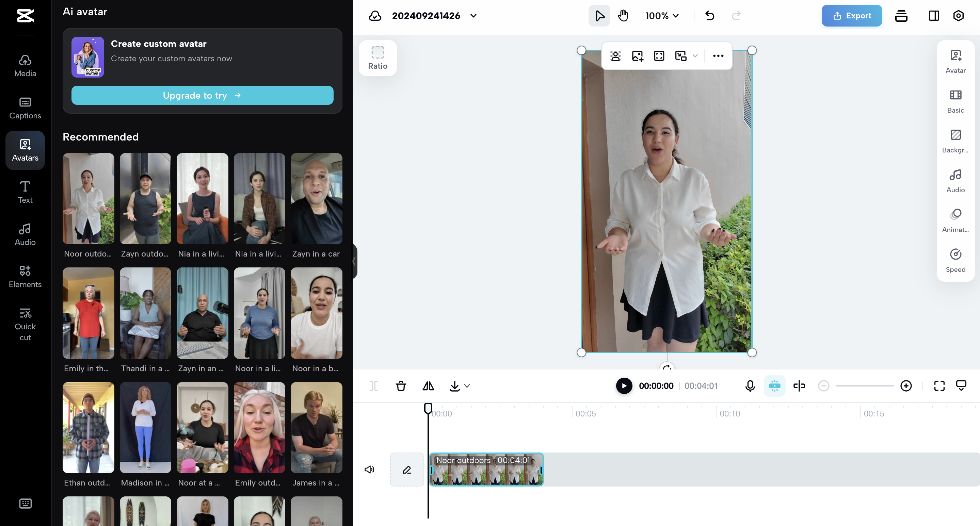980x526 pixels.
Task: Mute the timeline track audio
Action: [x=369, y=470]
